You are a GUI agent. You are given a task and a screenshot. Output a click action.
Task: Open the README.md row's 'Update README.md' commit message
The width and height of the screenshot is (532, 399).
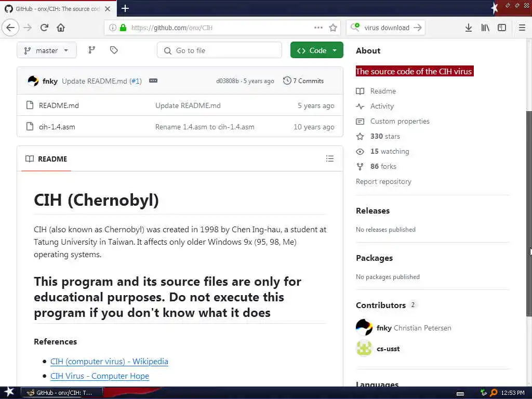(188, 105)
